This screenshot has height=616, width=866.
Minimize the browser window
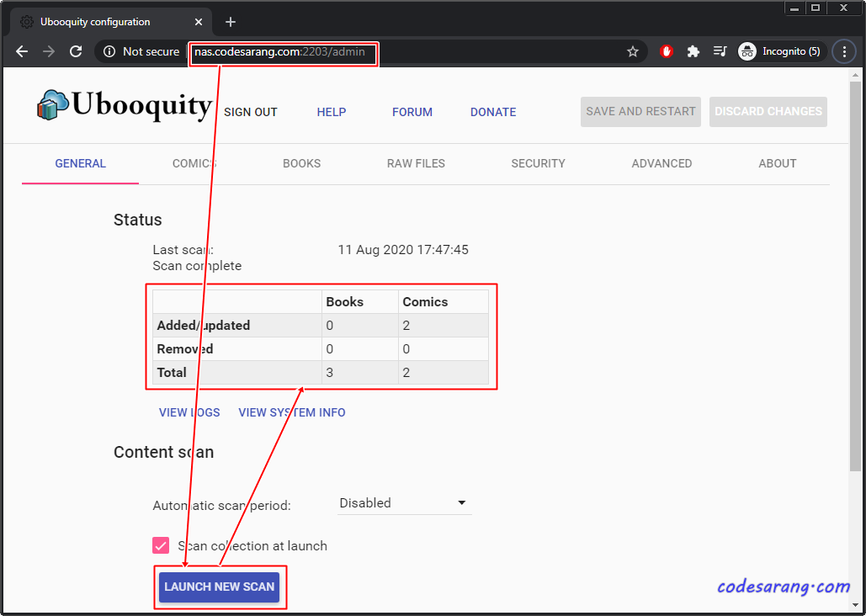794,8
